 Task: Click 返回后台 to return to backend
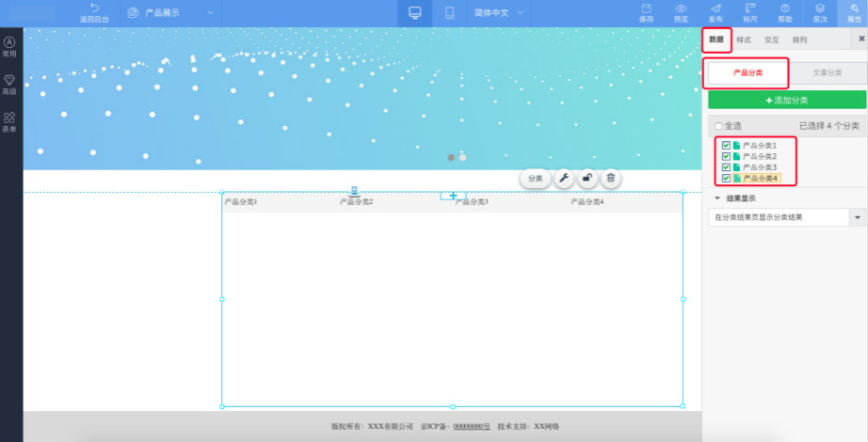[94, 13]
